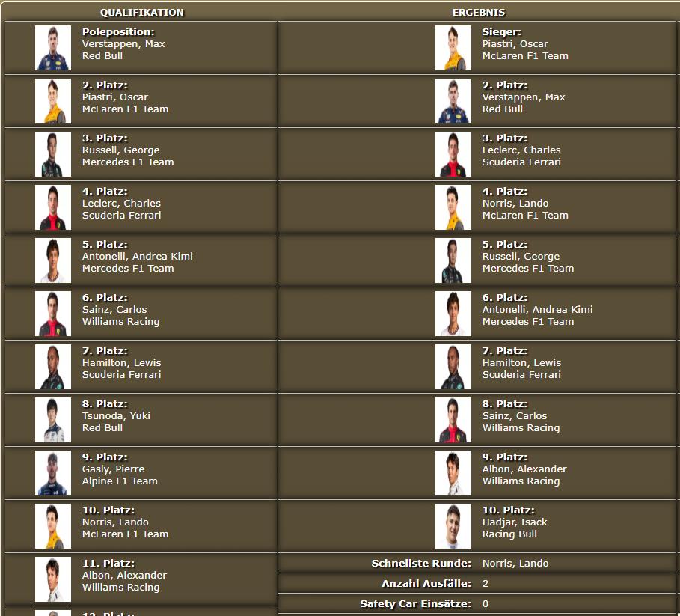The image size is (680, 616).
Task: Click Antonelli's photo in the Ergebnis column
Action: tap(453, 314)
